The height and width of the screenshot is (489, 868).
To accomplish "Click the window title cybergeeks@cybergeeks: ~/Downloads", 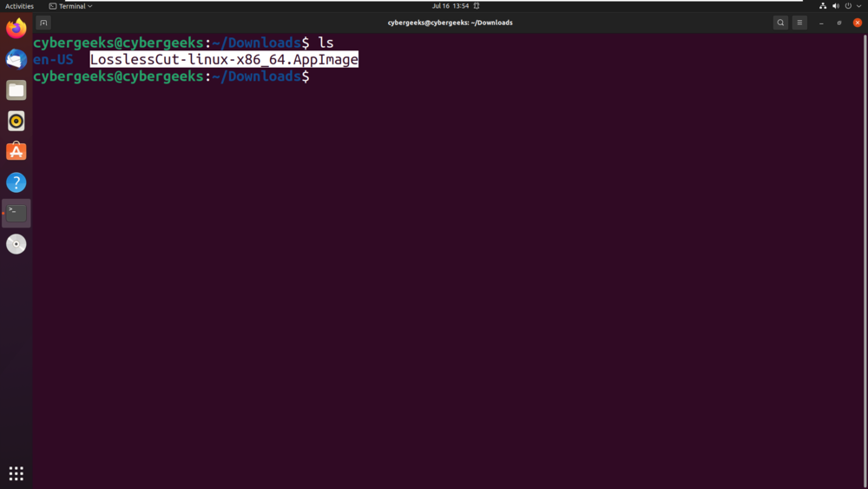I will coord(450,23).
